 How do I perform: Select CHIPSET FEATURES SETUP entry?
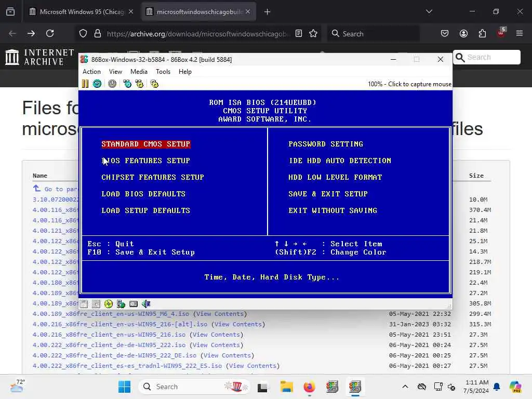[153, 178]
